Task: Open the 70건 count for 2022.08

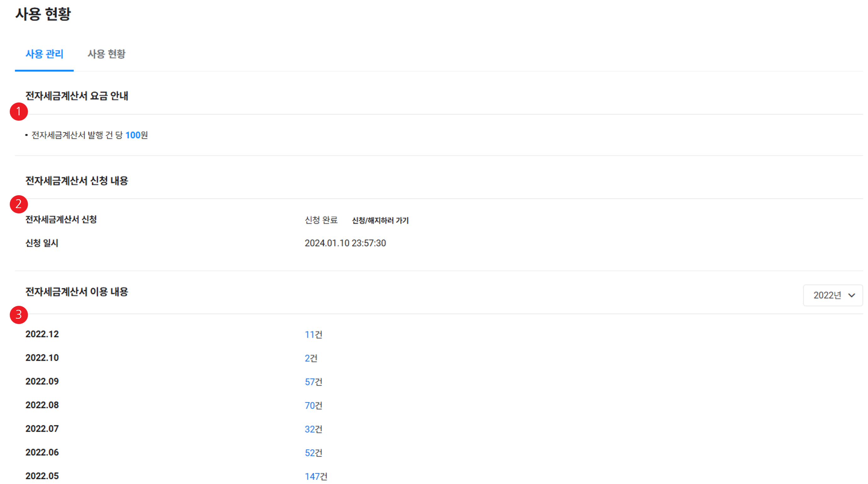Action: (x=313, y=405)
